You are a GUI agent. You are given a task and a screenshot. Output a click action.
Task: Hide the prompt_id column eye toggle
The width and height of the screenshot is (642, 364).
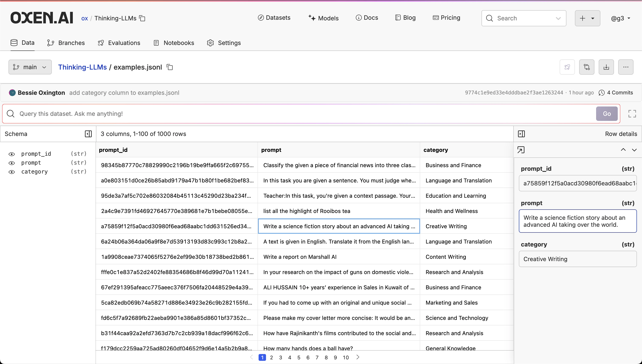click(x=12, y=154)
